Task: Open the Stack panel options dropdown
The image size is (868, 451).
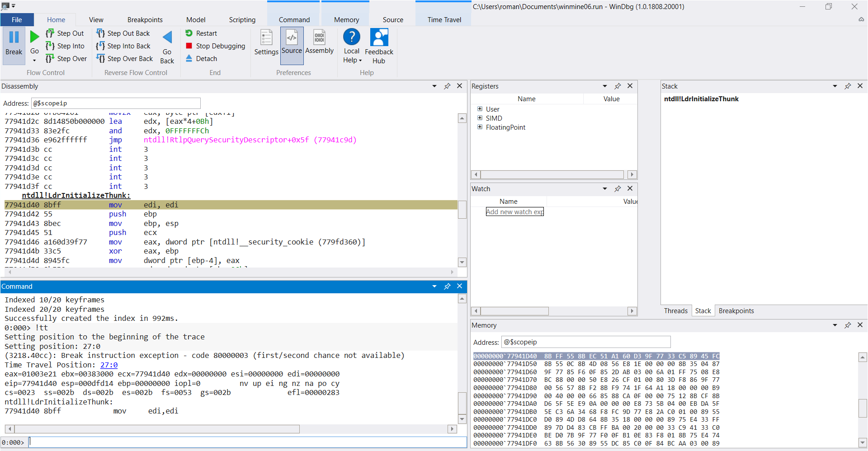Action: (835, 86)
